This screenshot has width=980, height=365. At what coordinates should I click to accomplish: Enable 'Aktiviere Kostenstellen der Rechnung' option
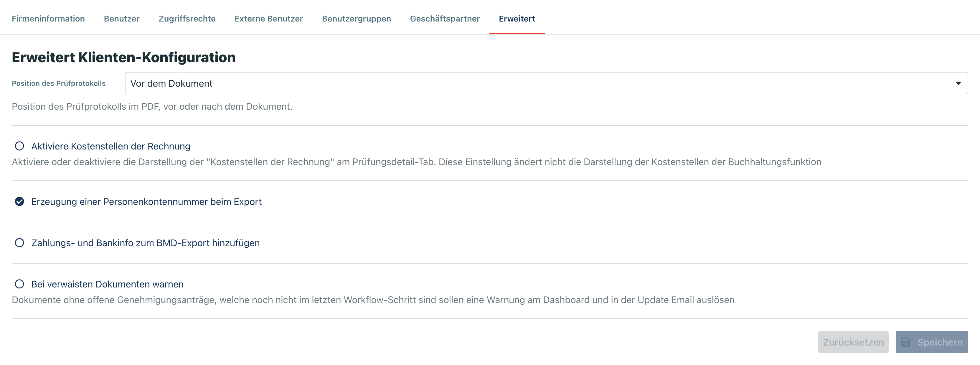19,146
